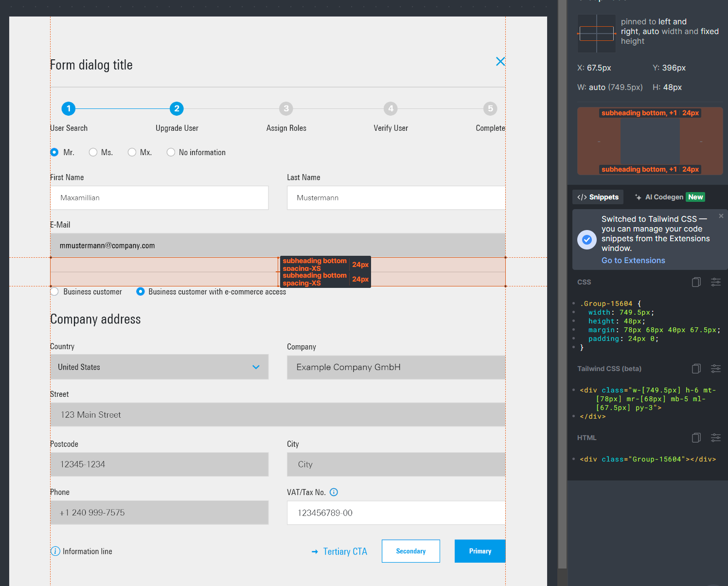728x586 pixels.
Task: Click the 'Tailwind CSS (beta)' section header
Action: pos(609,369)
